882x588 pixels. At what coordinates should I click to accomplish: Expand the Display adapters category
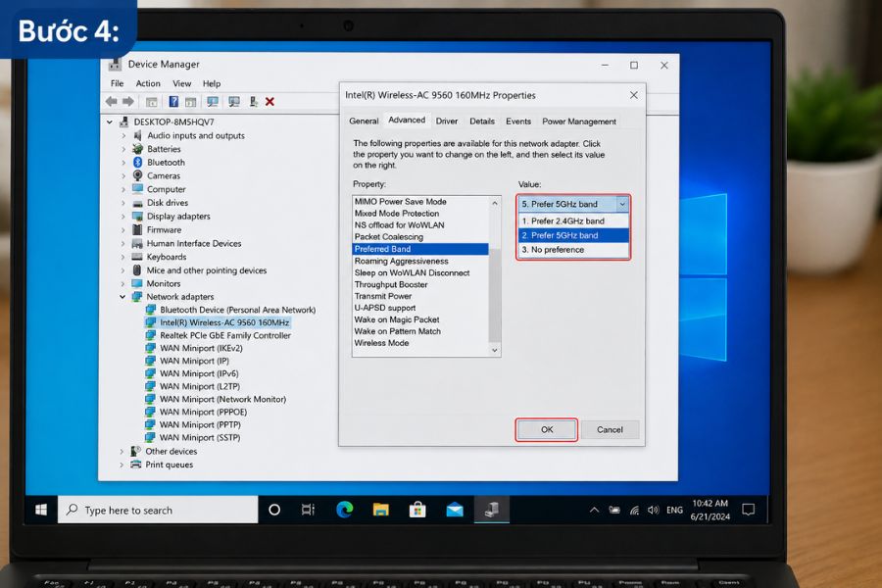pyautogui.click(x=123, y=216)
